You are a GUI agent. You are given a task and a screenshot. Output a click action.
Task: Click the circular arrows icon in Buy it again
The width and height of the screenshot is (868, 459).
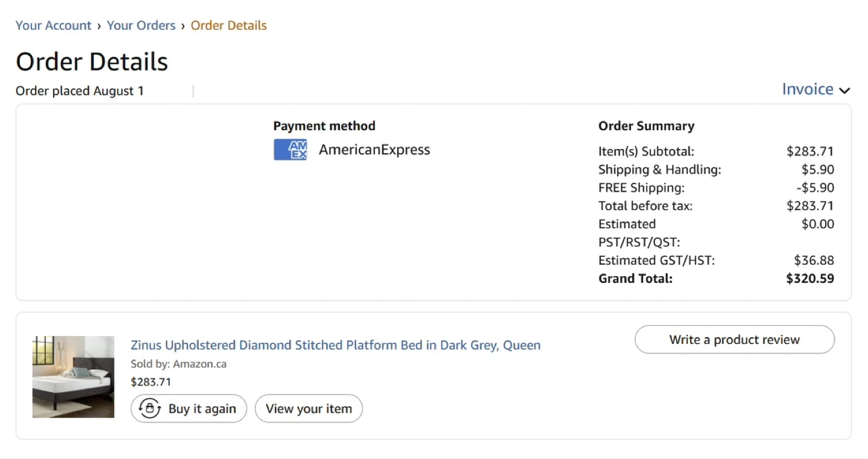point(149,408)
